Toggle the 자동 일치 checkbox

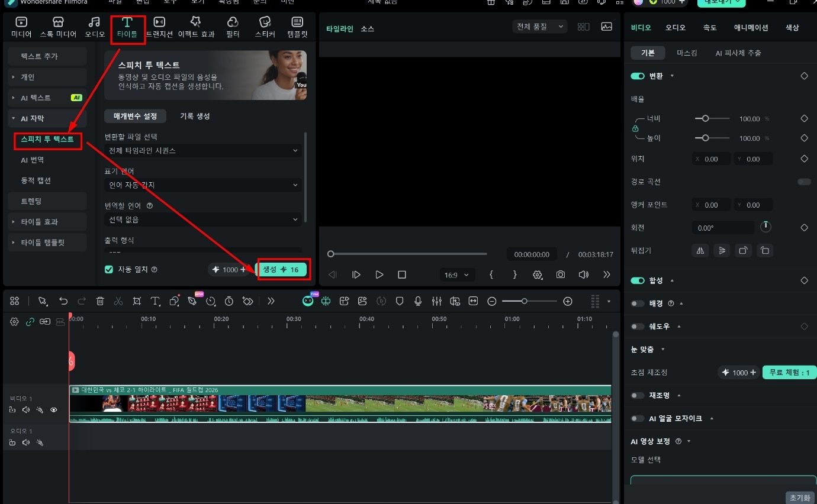[x=109, y=269]
